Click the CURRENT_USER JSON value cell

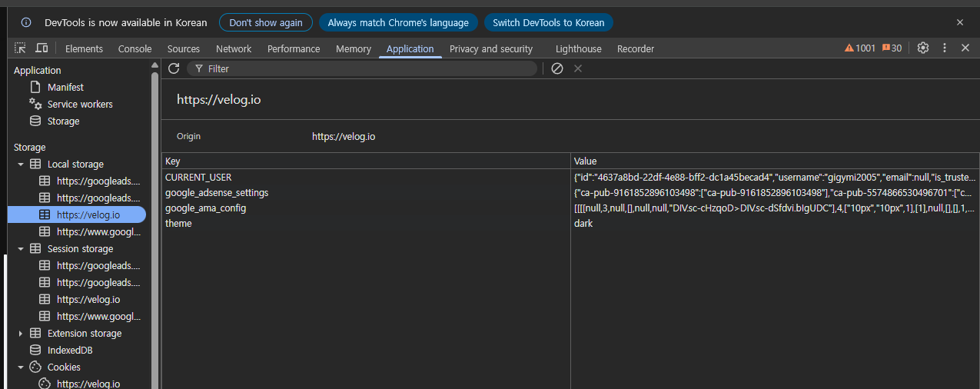(x=775, y=178)
